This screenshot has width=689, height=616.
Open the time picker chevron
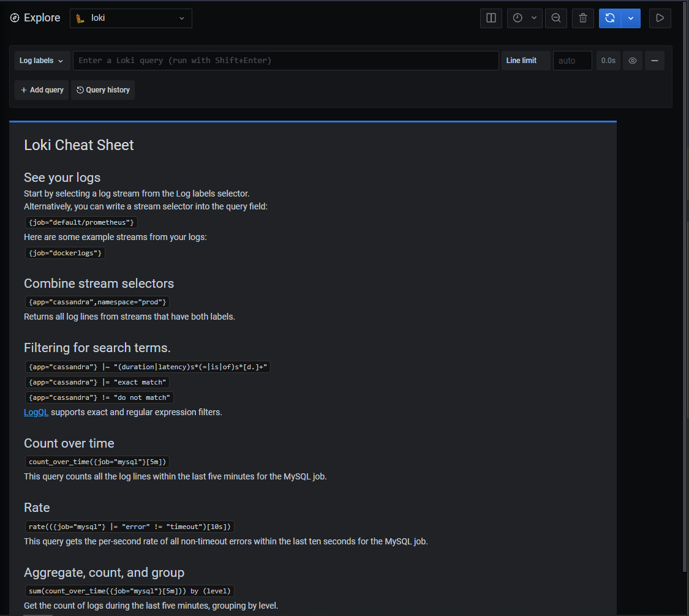point(534,18)
